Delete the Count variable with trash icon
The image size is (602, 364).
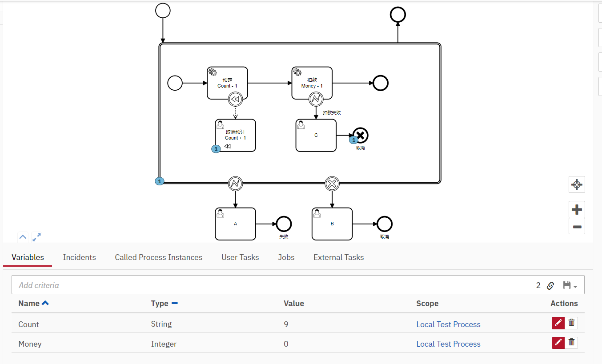tap(571, 323)
